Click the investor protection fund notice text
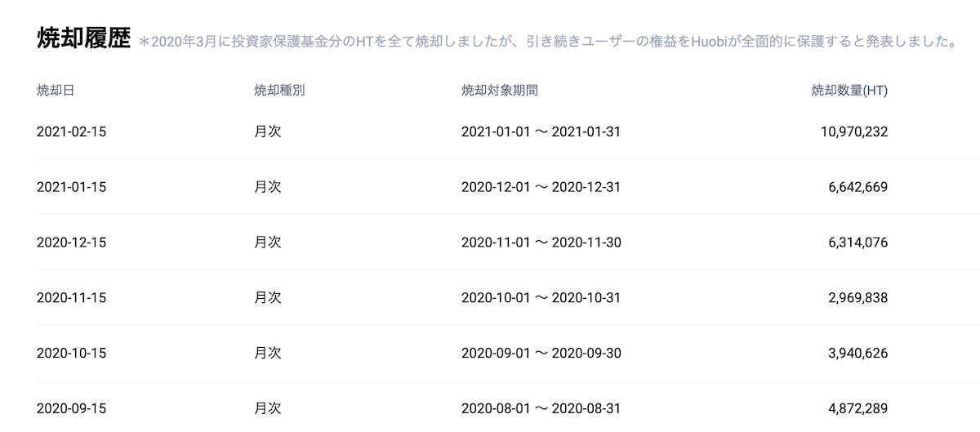The image size is (980, 432). [x=547, y=41]
